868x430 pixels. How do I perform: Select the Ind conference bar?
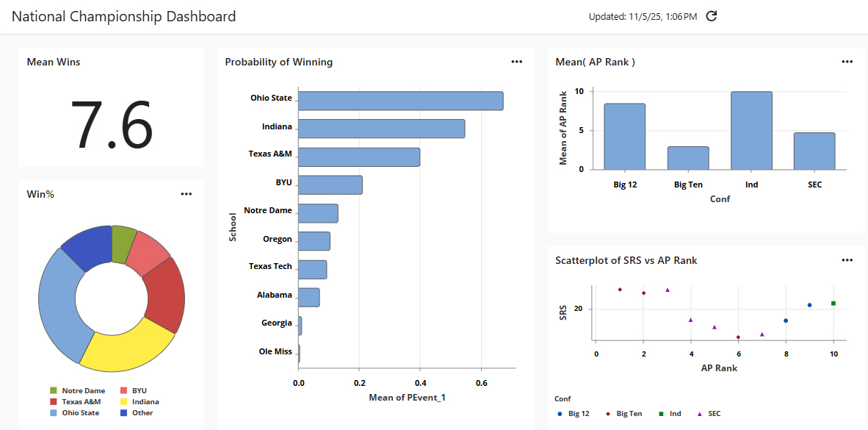tap(751, 131)
